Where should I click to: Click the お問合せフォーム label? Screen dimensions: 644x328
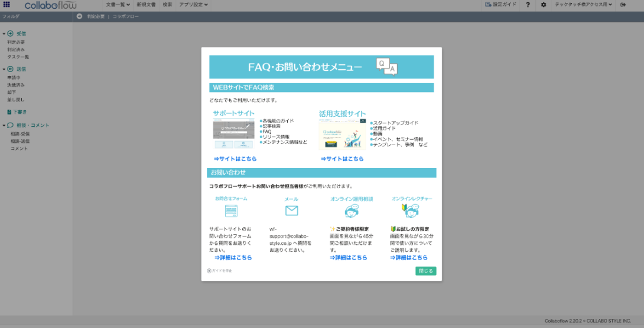click(x=231, y=198)
